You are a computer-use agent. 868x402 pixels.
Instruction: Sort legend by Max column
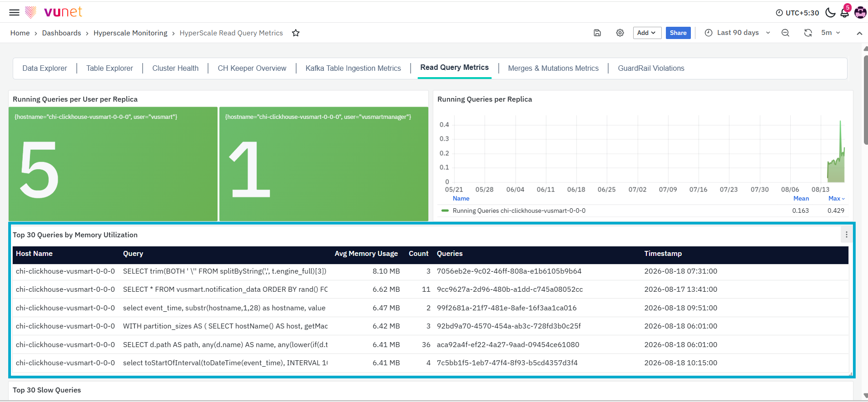pyautogui.click(x=836, y=198)
